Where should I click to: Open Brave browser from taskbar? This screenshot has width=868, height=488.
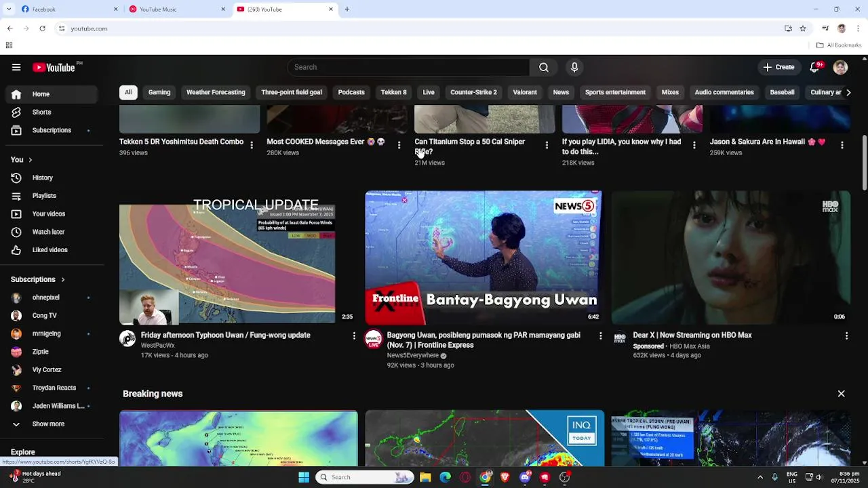pos(505,477)
